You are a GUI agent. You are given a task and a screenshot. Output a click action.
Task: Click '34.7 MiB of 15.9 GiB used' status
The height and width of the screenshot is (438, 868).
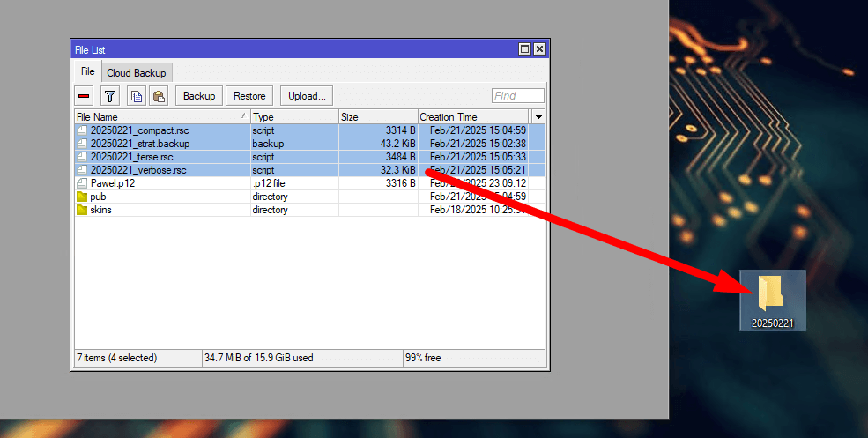click(x=258, y=358)
